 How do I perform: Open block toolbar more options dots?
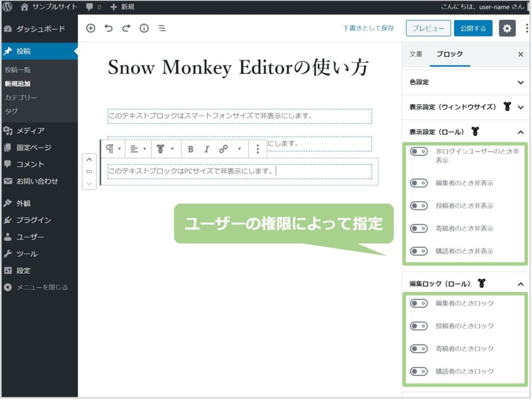pos(258,149)
